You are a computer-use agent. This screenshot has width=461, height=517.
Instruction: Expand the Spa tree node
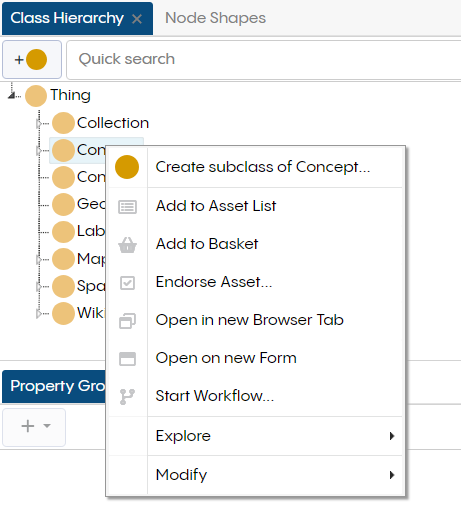click(39, 286)
